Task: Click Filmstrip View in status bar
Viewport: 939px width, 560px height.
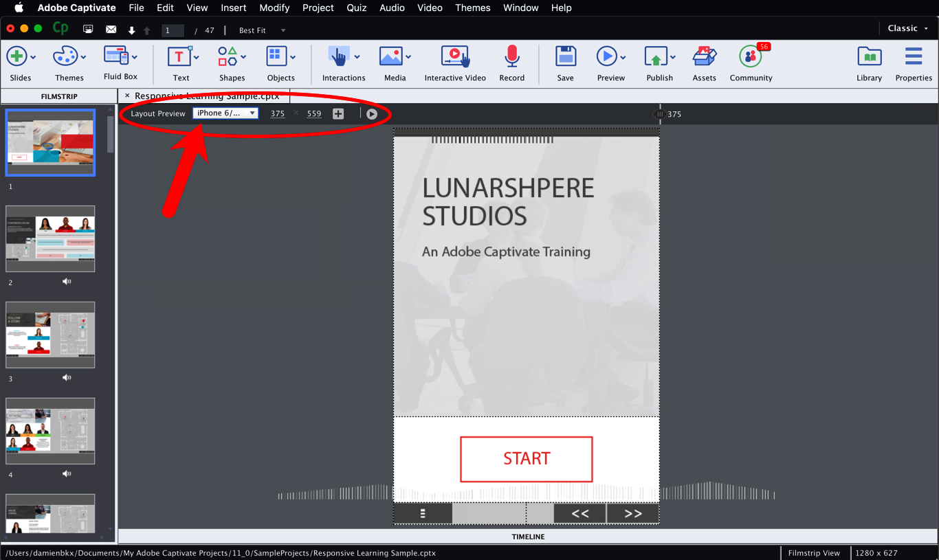Action: (814, 552)
